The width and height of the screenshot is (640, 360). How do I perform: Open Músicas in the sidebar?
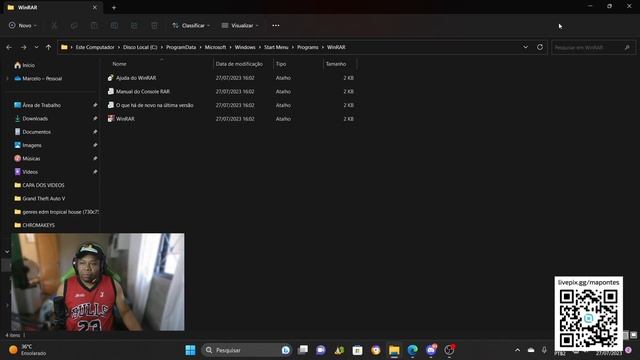[31, 158]
